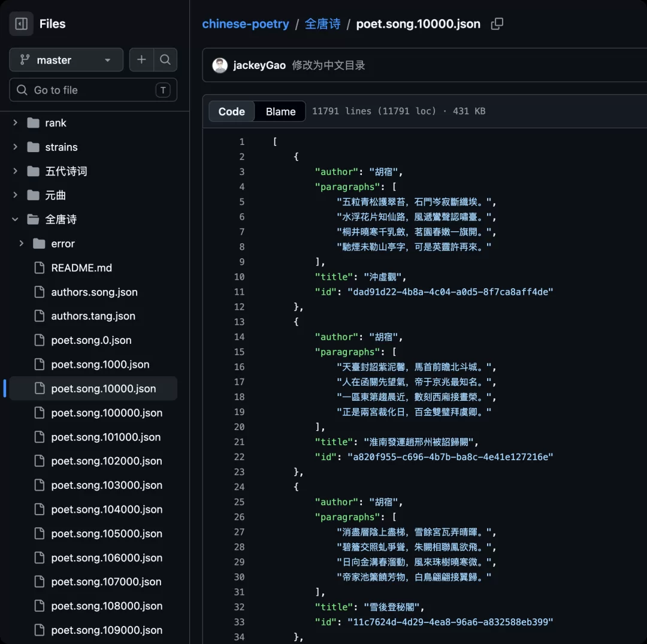
Task: Expand the strains folder chevron
Action: [x=15, y=147]
